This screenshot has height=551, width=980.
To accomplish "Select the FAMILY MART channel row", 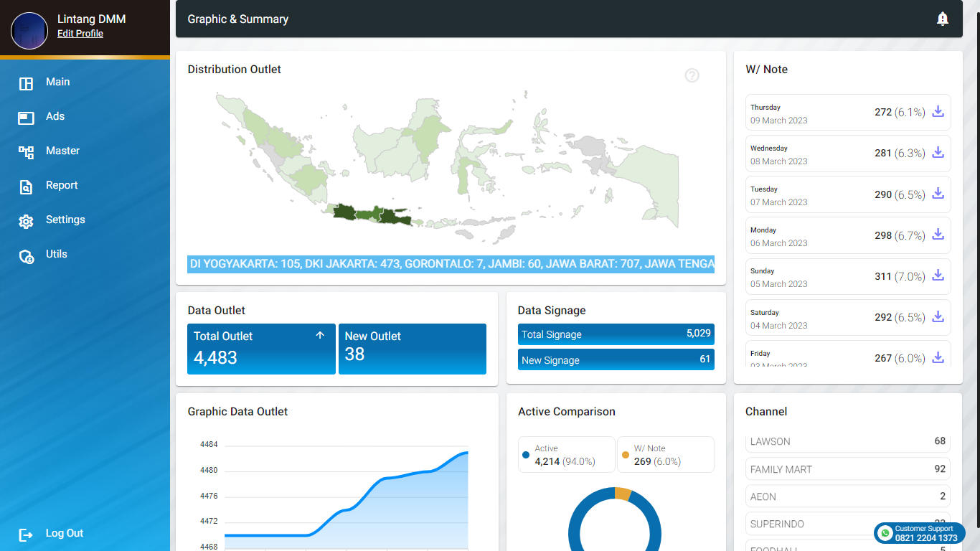I will [x=847, y=469].
